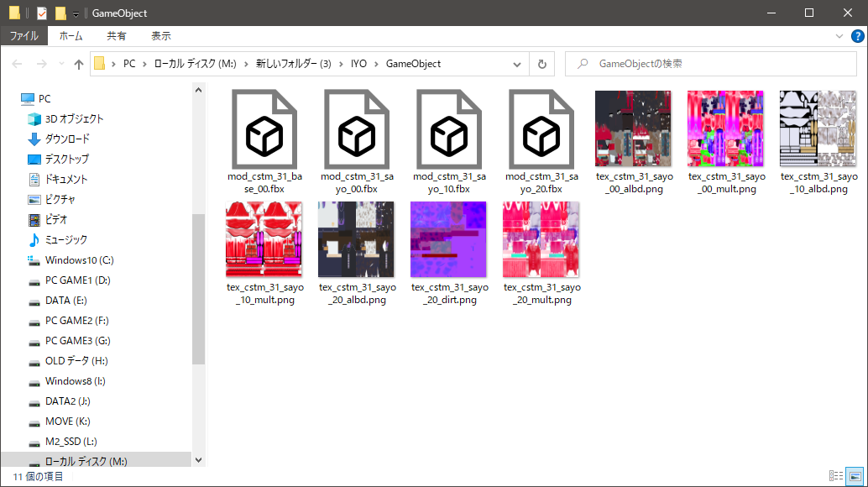Screen dimensions: 868x487
Task: Select PC in navigation pane
Action: pyautogui.click(x=44, y=98)
